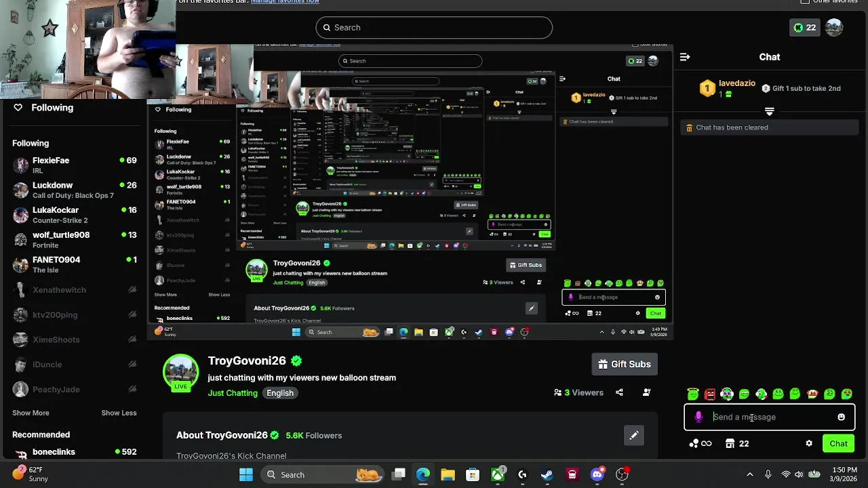Open recommended channel boneclinks
The image size is (868, 488).
point(75,452)
